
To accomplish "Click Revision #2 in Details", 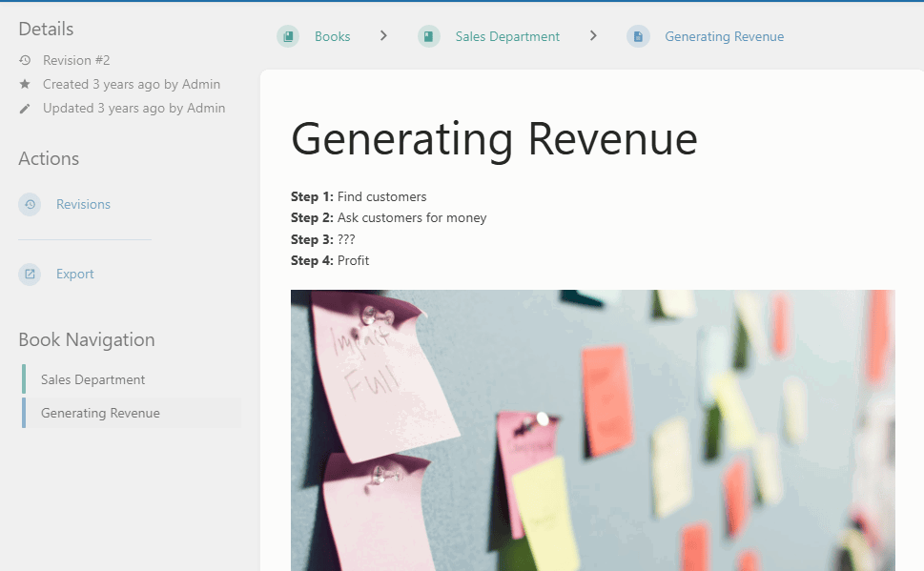I will [x=76, y=60].
